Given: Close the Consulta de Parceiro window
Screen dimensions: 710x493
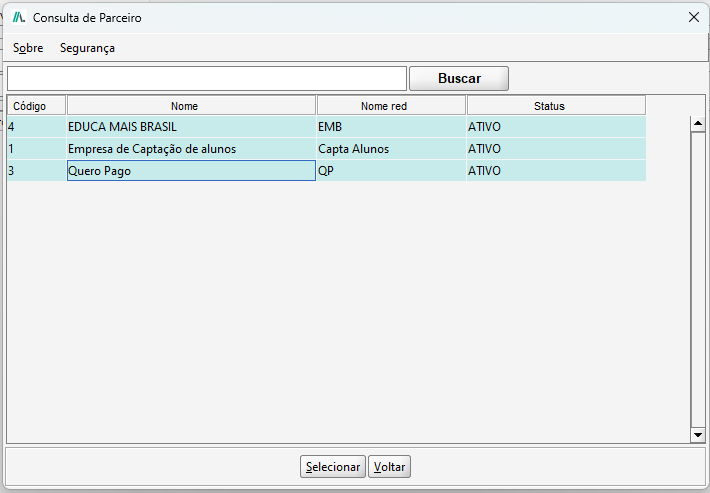Looking at the screenshot, I should [x=693, y=17].
